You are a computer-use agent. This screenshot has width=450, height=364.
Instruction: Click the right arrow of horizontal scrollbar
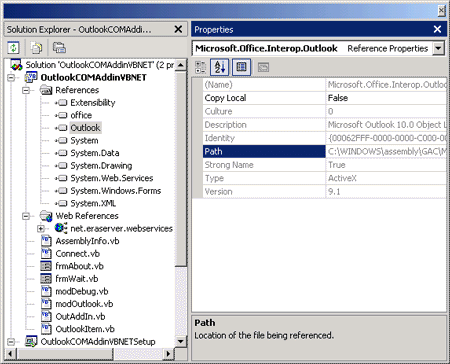click(169, 353)
